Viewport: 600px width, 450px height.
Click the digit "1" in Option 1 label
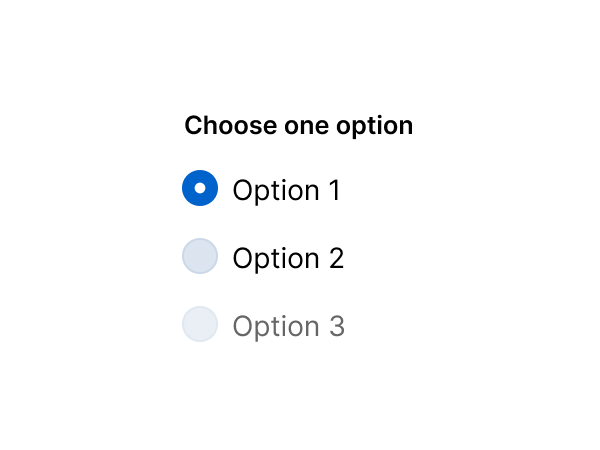pyautogui.click(x=334, y=190)
